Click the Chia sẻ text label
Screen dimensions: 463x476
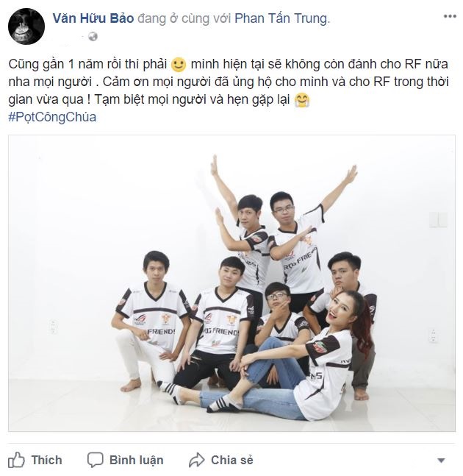point(232,461)
